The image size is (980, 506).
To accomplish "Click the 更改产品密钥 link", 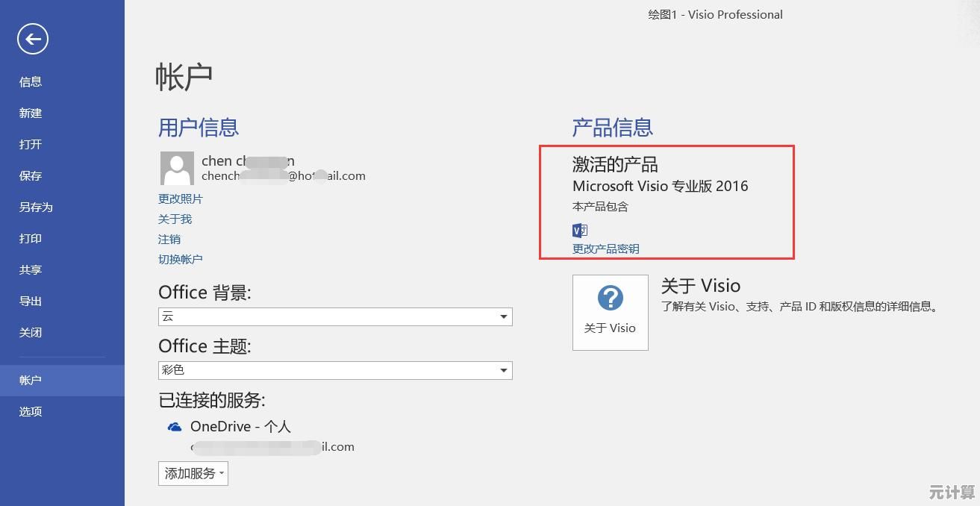I will pyautogui.click(x=605, y=249).
